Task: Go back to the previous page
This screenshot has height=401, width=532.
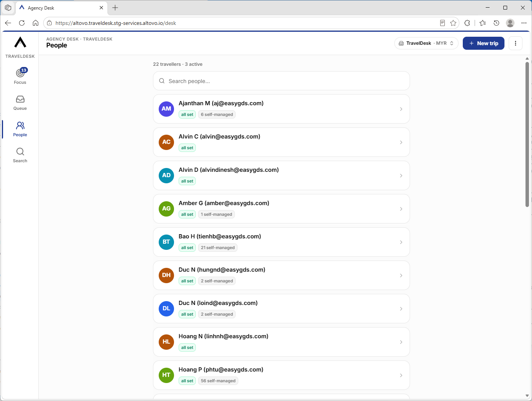Action: (x=8, y=23)
